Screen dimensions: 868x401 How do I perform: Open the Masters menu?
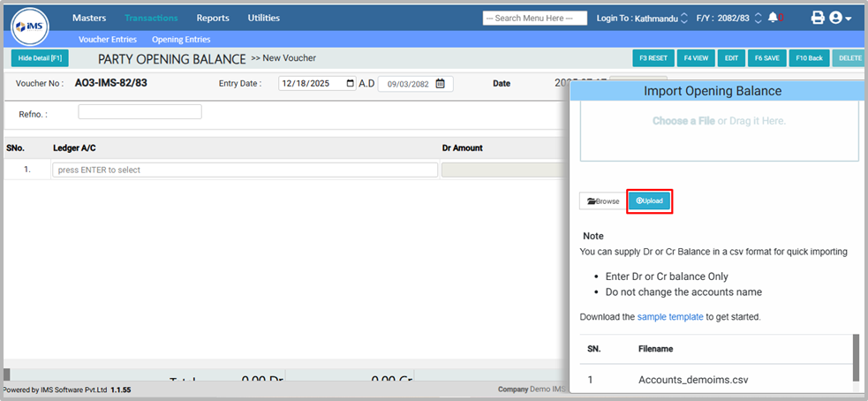coord(89,18)
